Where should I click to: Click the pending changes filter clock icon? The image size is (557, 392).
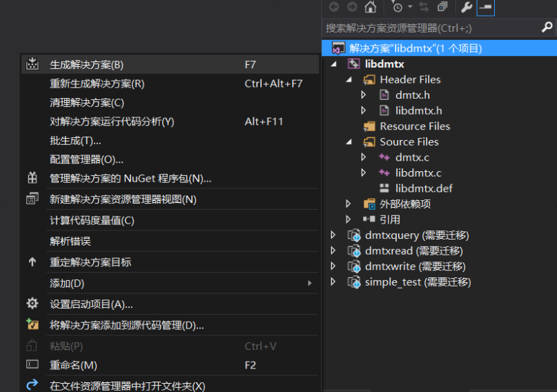(398, 7)
